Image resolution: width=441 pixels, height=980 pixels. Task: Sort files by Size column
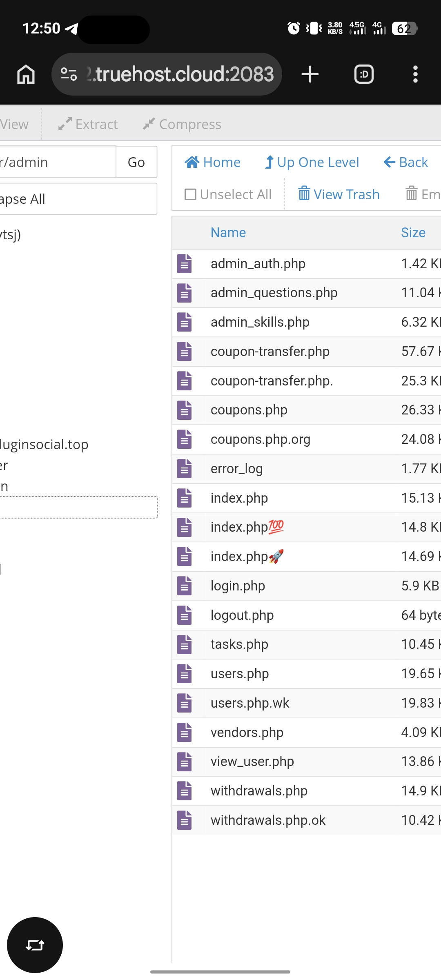click(413, 233)
